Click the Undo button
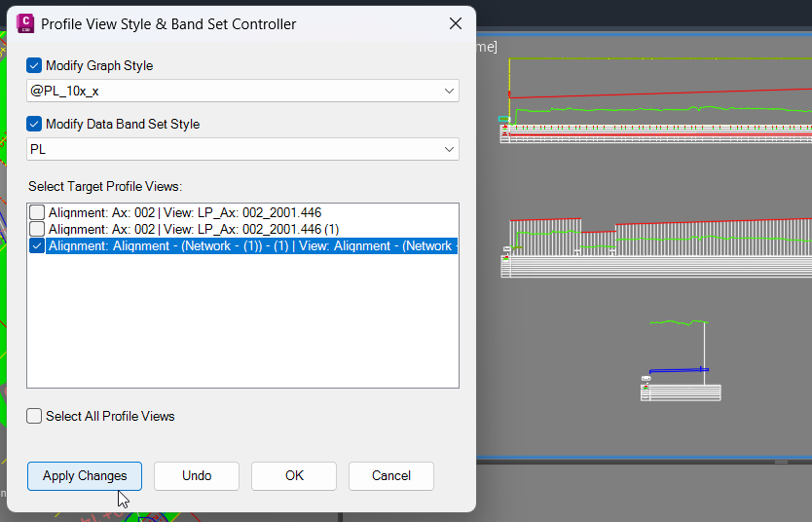The width and height of the screenshot is (812, 522). (197, 476)
